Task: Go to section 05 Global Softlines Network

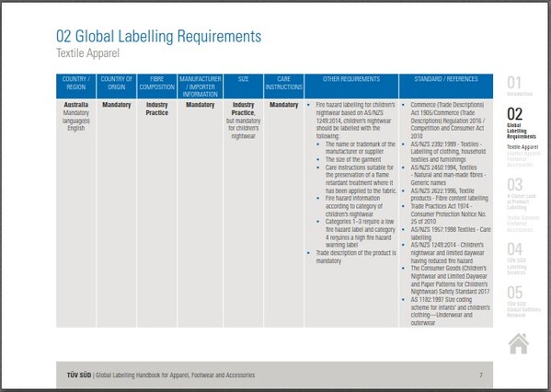Action: pos(523,302)
